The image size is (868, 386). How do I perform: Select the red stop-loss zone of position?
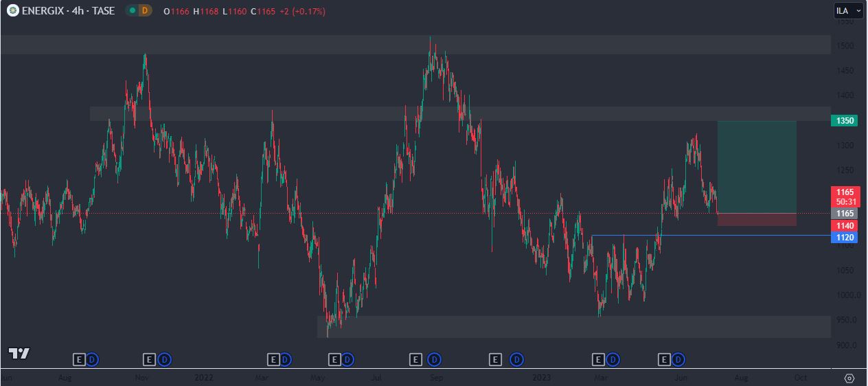pos(757,220)
